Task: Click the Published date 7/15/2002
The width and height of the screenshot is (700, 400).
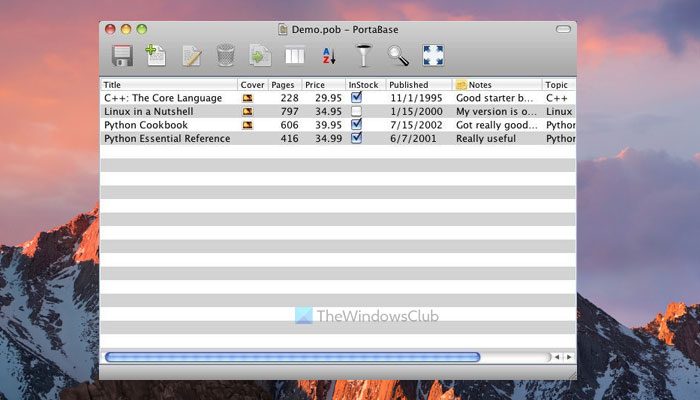Action: (x=416, y=125)
